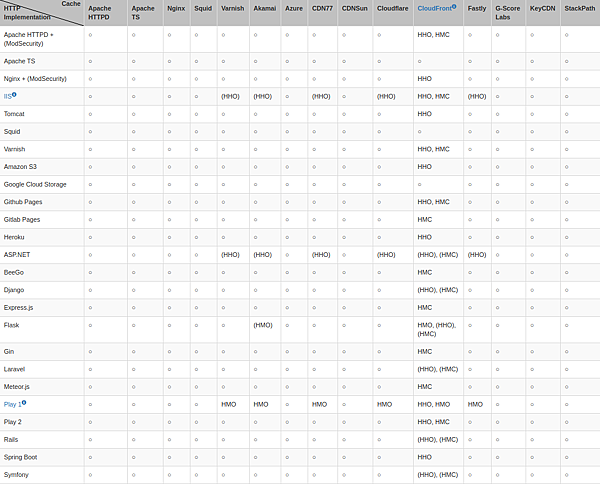This screenshot has height=484, width=600.
Task: Click the Django row label
Action: tap(14, 290)
